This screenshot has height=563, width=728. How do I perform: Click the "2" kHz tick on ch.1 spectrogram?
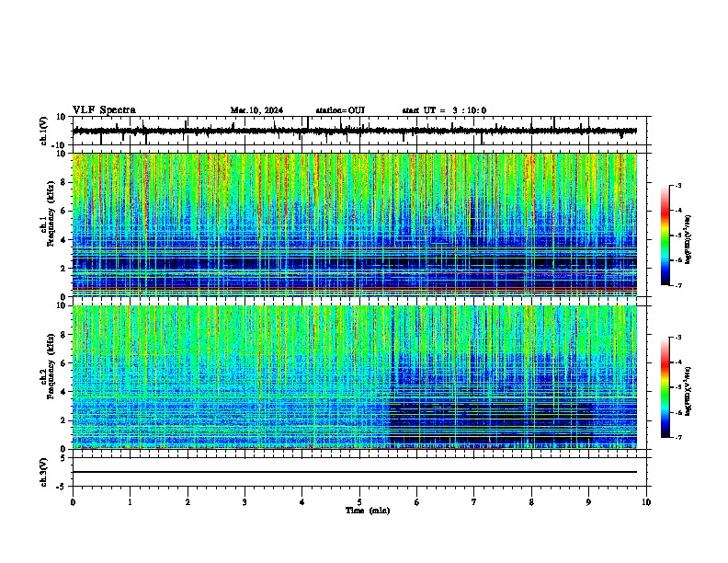click(63, 268)
